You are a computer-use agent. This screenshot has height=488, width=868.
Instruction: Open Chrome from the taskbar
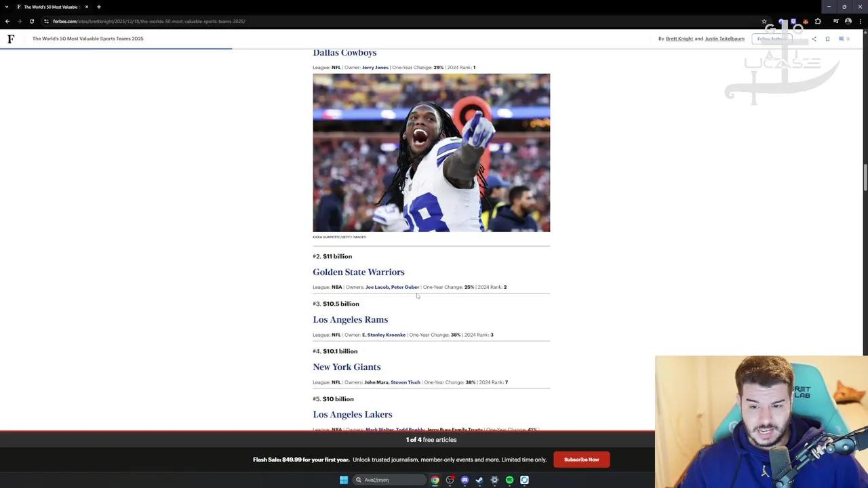pyautogui.click(x=435, y=480)
